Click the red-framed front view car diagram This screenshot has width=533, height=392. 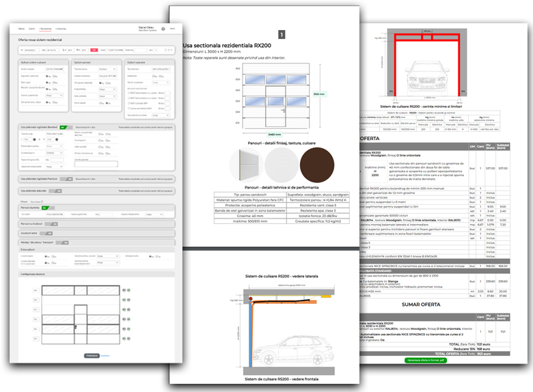(x=427, y=66)
